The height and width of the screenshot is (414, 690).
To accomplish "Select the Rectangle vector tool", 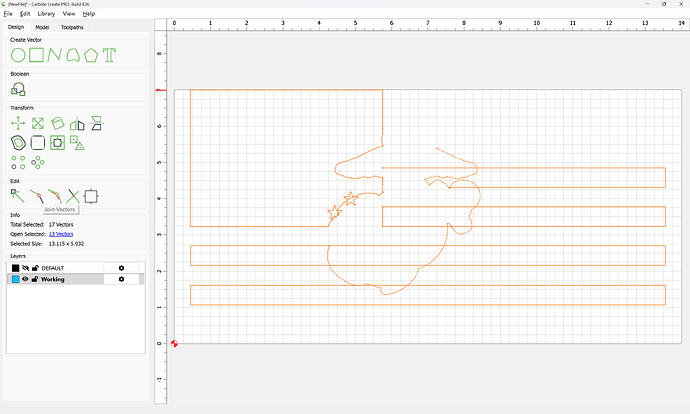I will (x=37, y=55).
